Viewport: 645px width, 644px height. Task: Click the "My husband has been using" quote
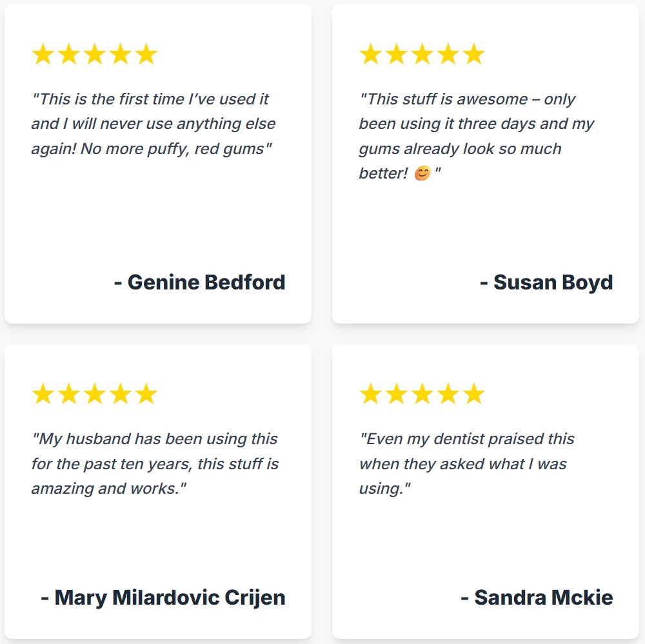[x=155, y=463]
